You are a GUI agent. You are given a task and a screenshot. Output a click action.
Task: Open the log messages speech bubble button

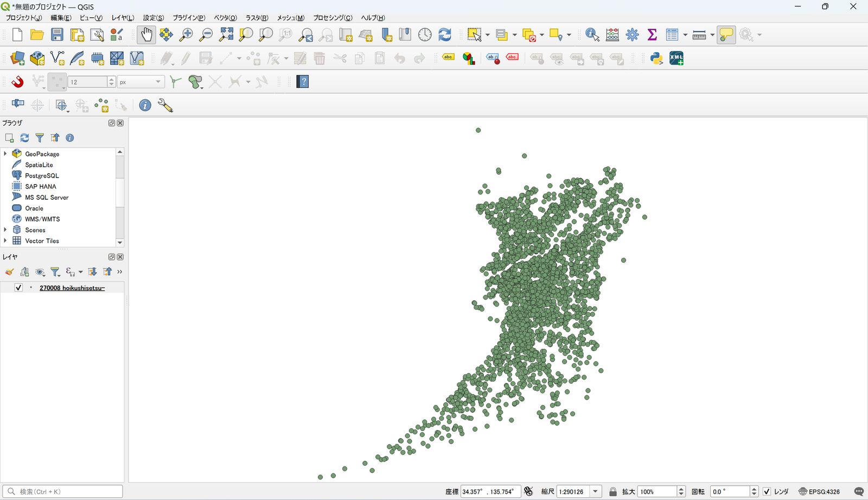pos(859,491)
